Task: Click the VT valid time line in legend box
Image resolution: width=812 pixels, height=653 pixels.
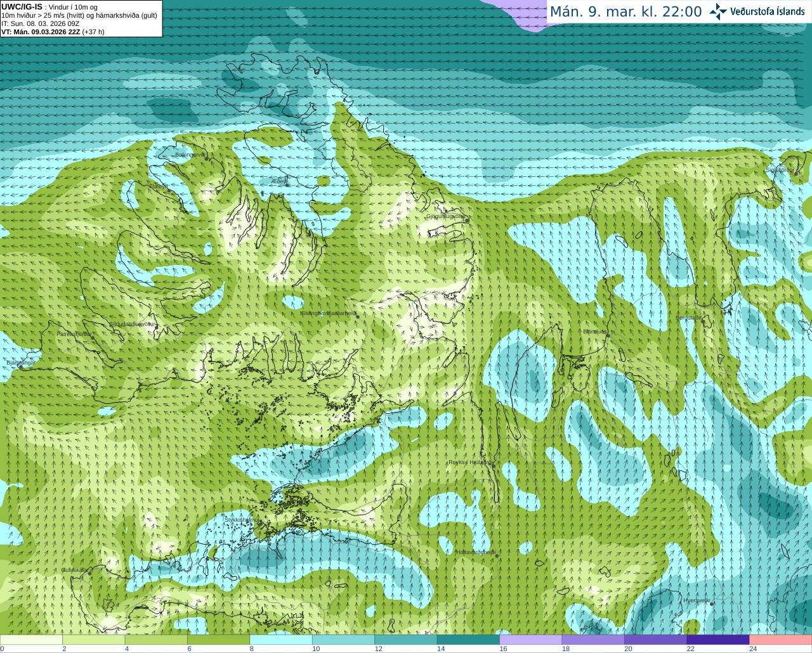Action: point(53,31)
